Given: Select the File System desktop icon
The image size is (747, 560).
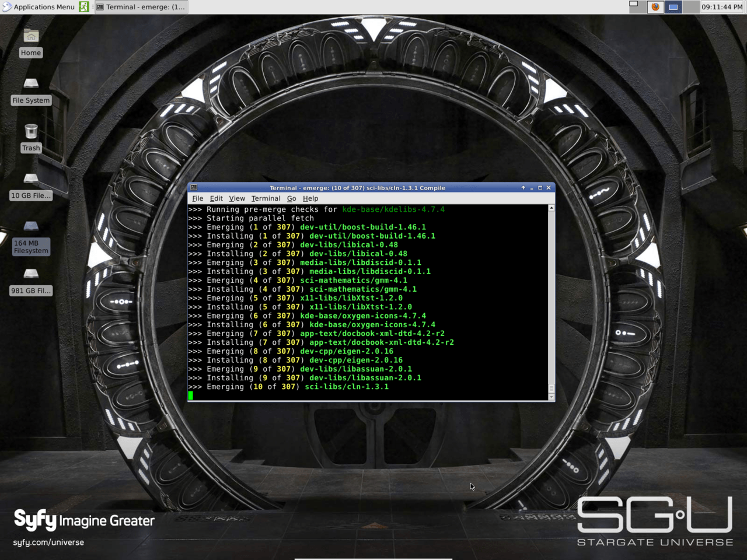Looking at the screenshot, I should point(31,91).
